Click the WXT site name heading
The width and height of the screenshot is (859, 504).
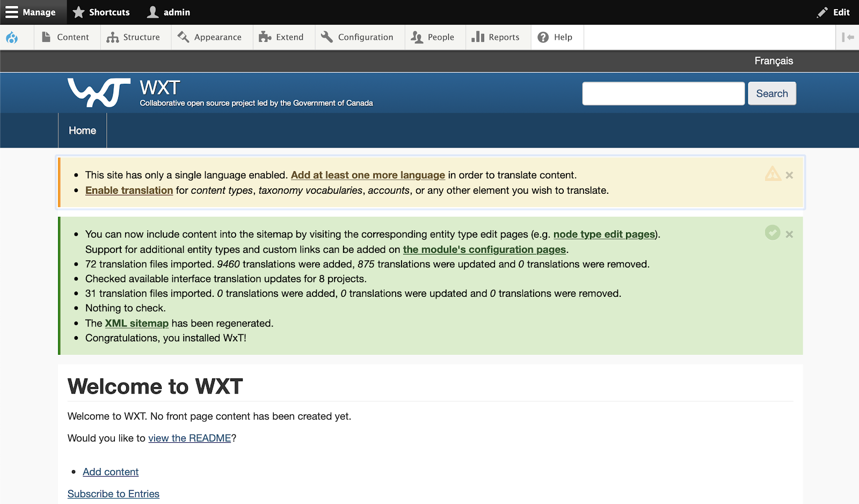click(160, 87)
